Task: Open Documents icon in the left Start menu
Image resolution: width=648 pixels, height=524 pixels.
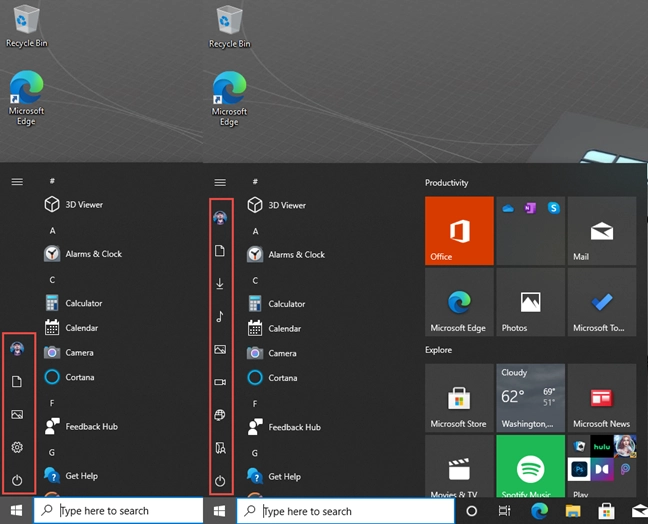Action: coord(17,381)
